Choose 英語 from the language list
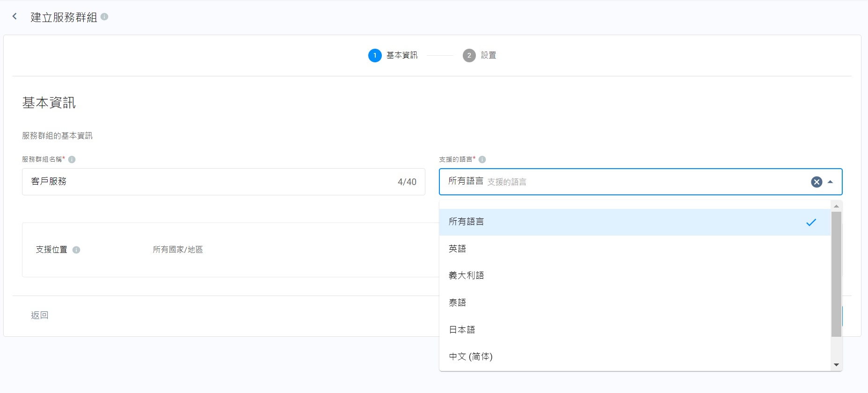The height and width of the screenshot is (393, 868). coord(458,249)
